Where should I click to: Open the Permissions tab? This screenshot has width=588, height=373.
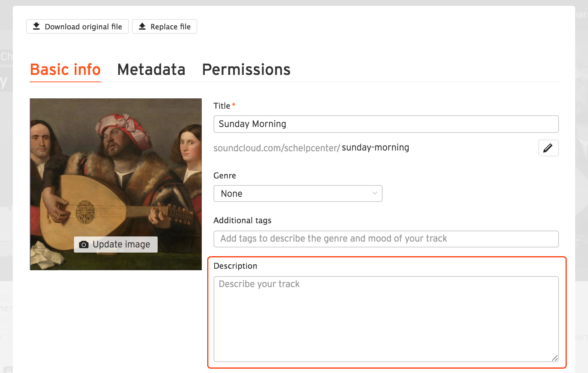click(x=246, y=69)
